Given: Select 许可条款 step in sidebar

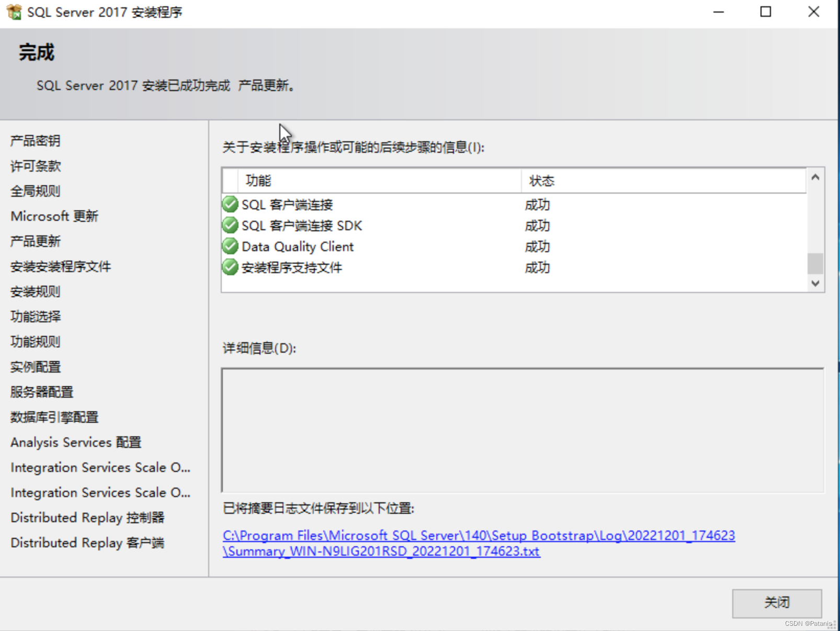Looking at the screenshot, I should click(x=36, y=166).
